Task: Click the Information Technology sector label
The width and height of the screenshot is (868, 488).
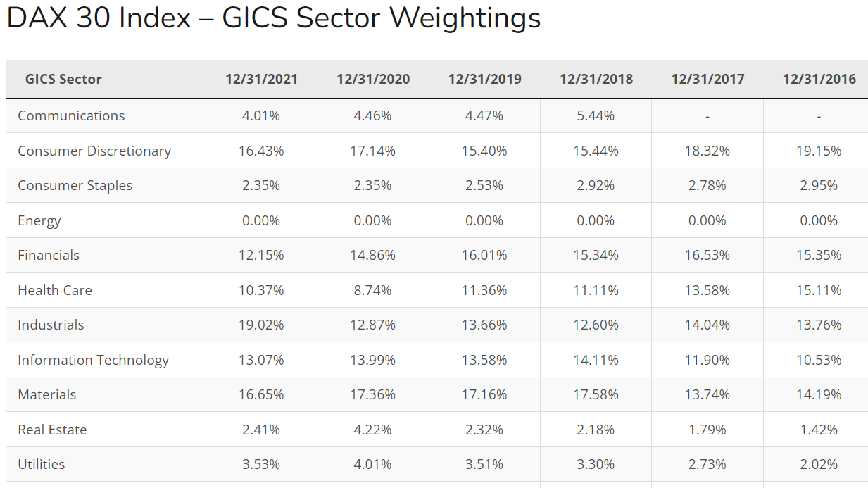Action: tap(93, 360)
